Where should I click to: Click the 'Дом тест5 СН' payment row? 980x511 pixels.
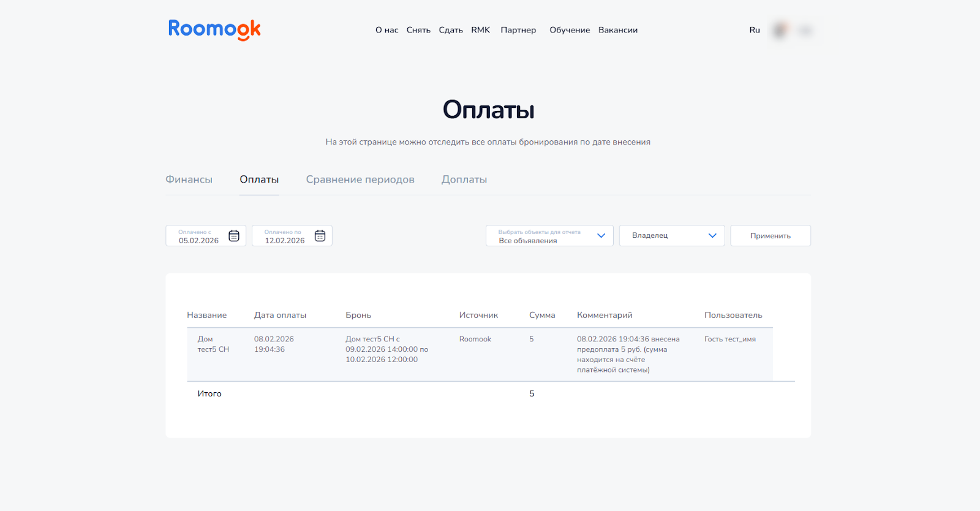tap(213, 344)
